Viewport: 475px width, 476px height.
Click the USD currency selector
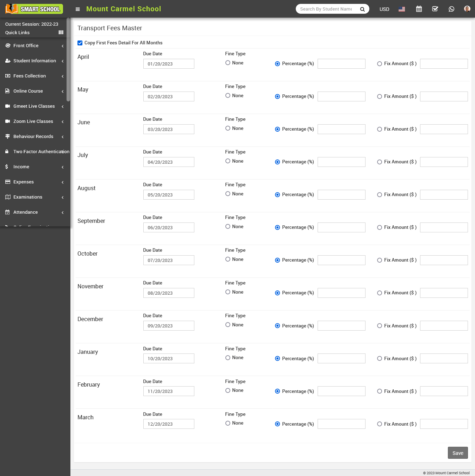click(x=384, y=9)
